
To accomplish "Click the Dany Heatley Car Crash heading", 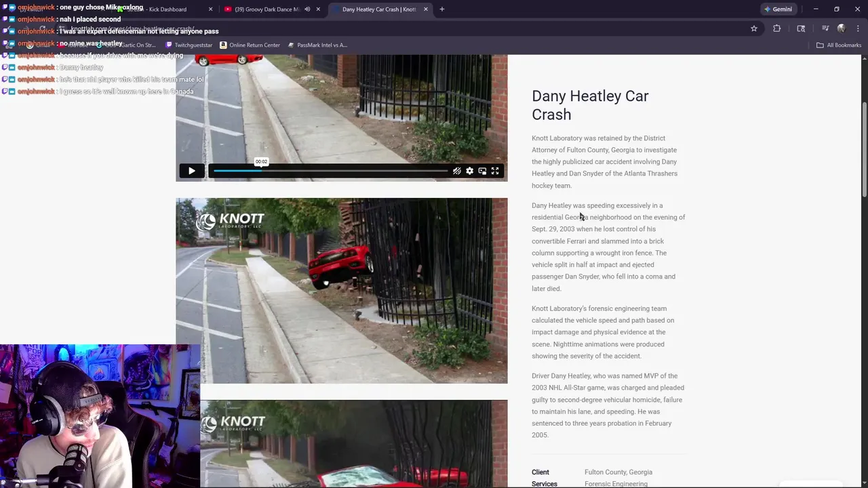I will pos(590,105).
